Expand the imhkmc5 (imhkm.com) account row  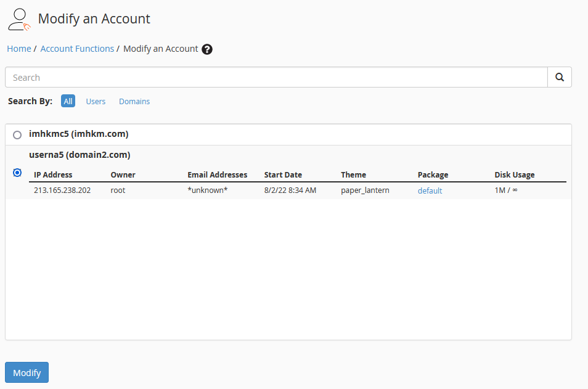(79, 134)
